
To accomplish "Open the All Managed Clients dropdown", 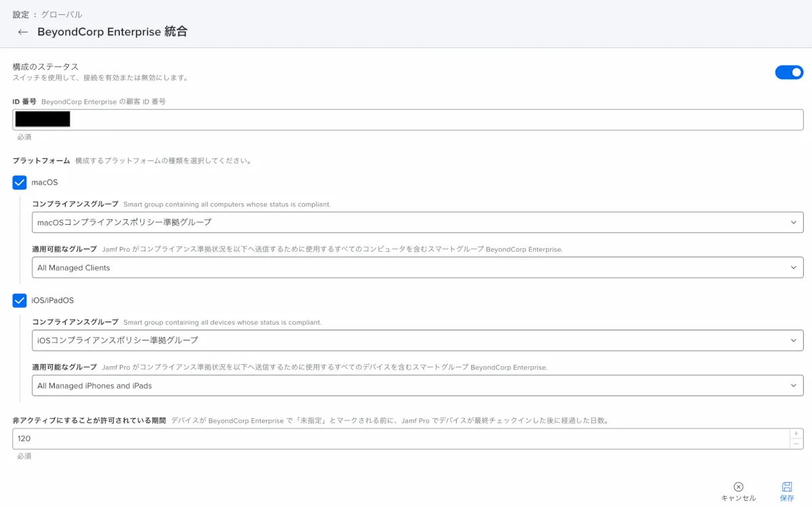I will coord(418,267).
